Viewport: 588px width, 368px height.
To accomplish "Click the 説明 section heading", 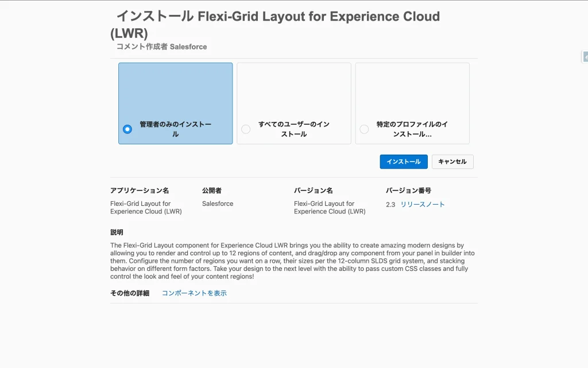I will [117, 232].
